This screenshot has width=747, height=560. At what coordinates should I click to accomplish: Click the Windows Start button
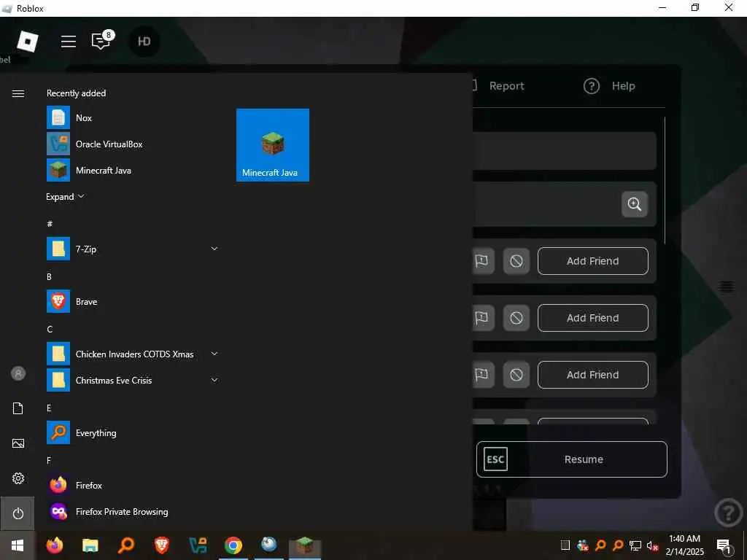[18, 545]
